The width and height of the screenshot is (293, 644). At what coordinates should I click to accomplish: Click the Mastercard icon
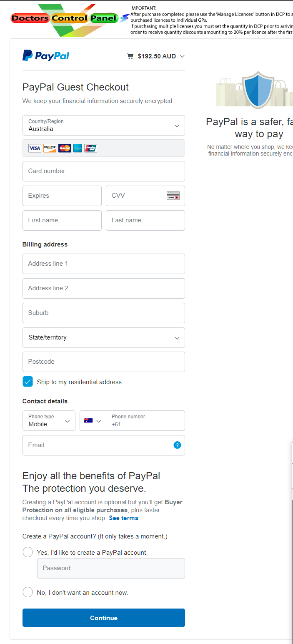tap(65, 148)
